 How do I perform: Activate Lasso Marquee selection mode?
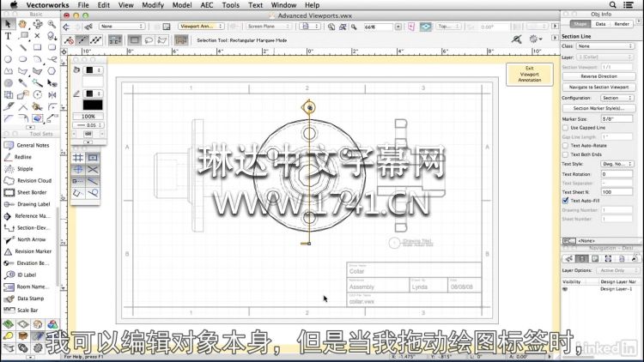click(149, 40)
